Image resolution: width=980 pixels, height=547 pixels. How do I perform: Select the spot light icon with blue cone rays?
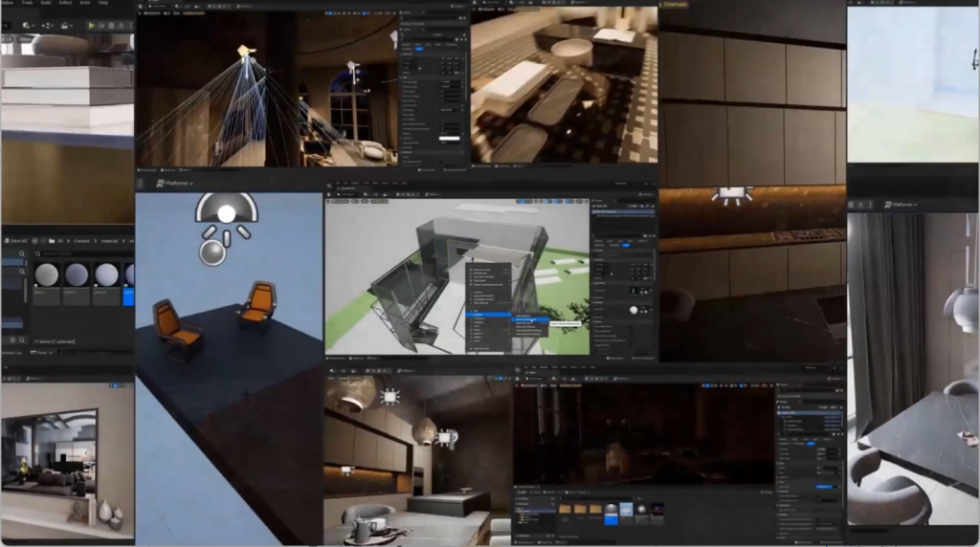click(246, 51)
